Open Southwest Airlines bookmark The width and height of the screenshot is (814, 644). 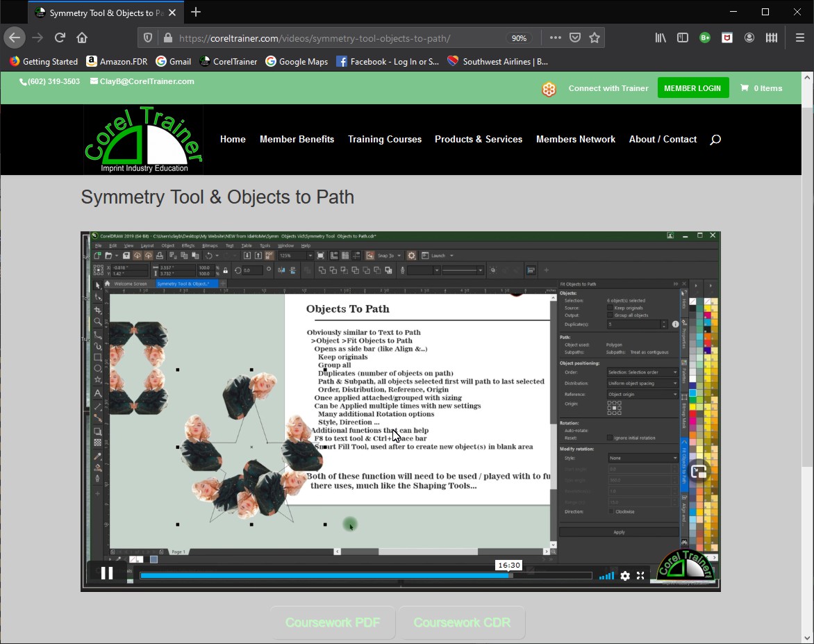tap(498, 61)
